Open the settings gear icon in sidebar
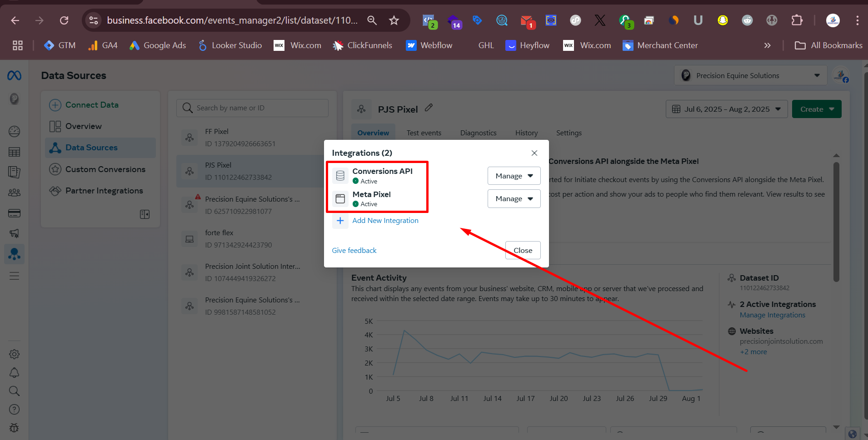Screen dimensions: 868x440 point(14,354)
